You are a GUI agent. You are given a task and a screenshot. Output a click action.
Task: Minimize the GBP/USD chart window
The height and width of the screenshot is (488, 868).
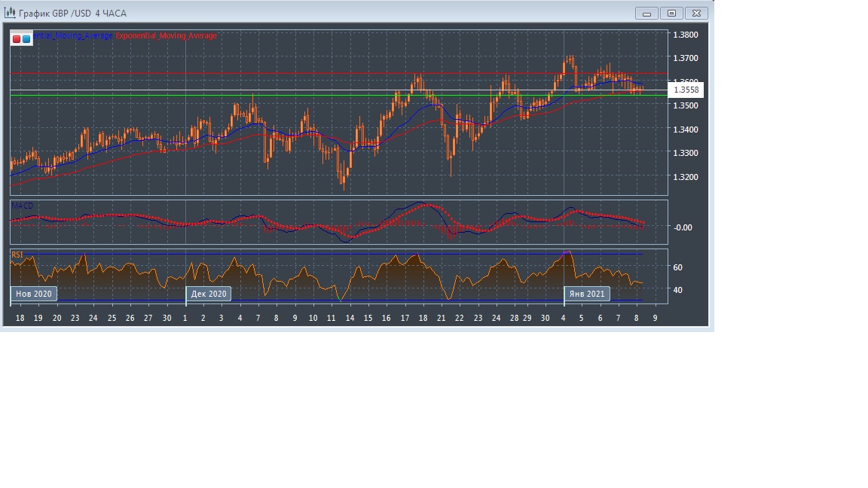click(646, 13)
